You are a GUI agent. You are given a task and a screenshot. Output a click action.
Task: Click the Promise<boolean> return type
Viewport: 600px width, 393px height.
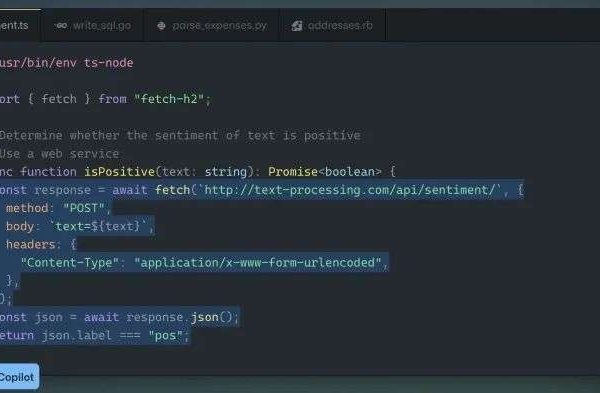[324, 172]
